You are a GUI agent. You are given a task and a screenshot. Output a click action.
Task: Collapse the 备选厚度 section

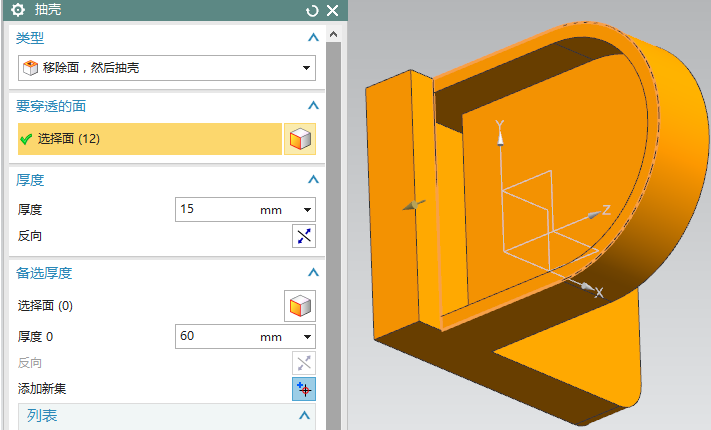(313, 272)
